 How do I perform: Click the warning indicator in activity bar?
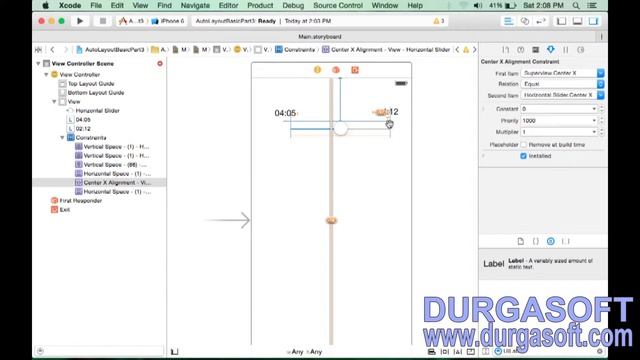pyautogui.click(x=439, y=21)
